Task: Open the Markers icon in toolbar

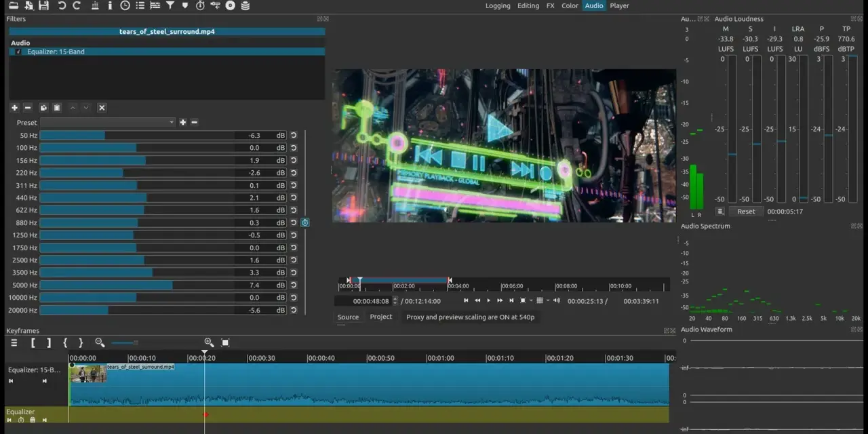Action: point(185,5)
